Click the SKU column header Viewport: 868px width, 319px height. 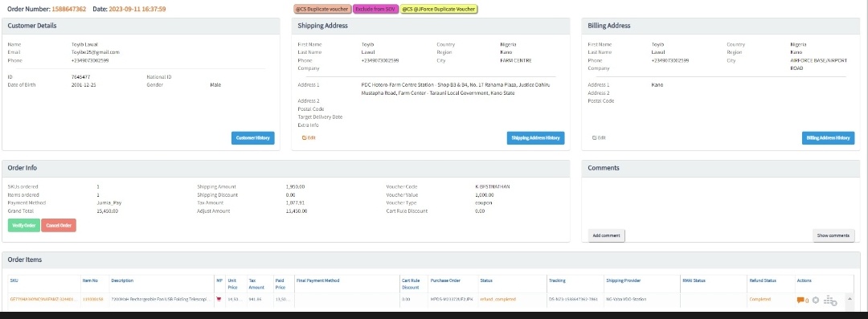tap(14, 280)
